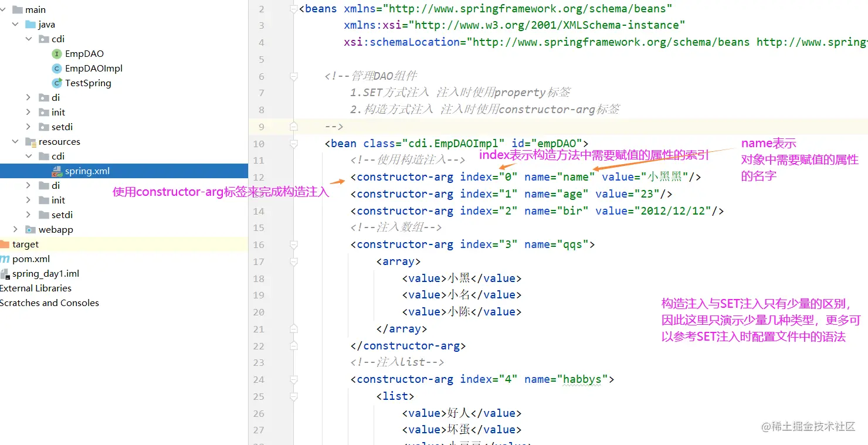Fold the list element at line 25
This screenshot has width=868, height=445.
pyautogui.click(x=294, y=396)
